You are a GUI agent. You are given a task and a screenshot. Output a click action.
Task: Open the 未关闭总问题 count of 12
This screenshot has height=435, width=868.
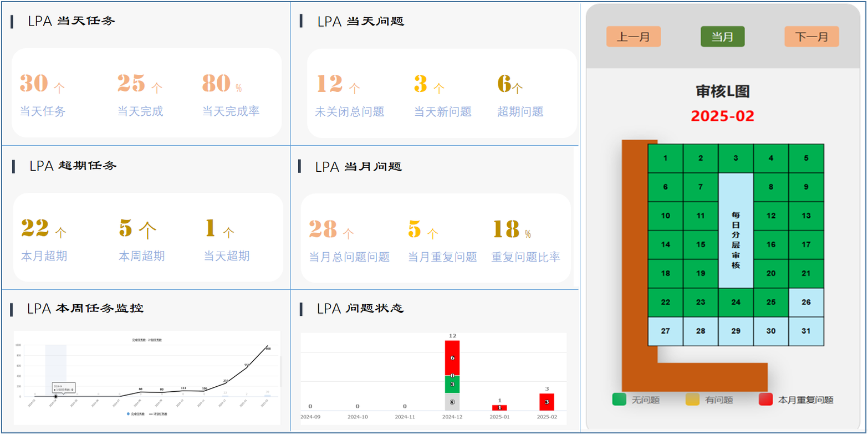[x=329, y=83]
